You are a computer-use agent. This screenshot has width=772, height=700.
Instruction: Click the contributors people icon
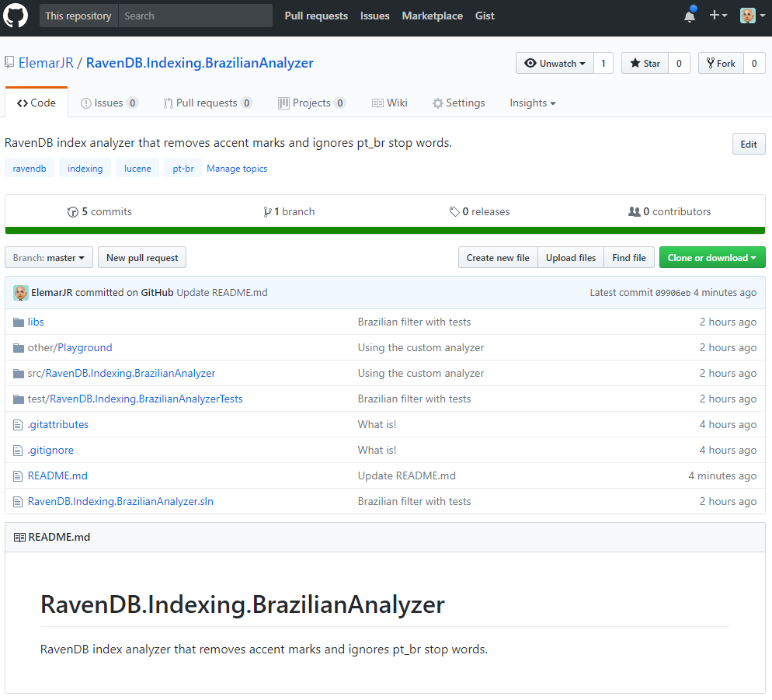(635, 211)
